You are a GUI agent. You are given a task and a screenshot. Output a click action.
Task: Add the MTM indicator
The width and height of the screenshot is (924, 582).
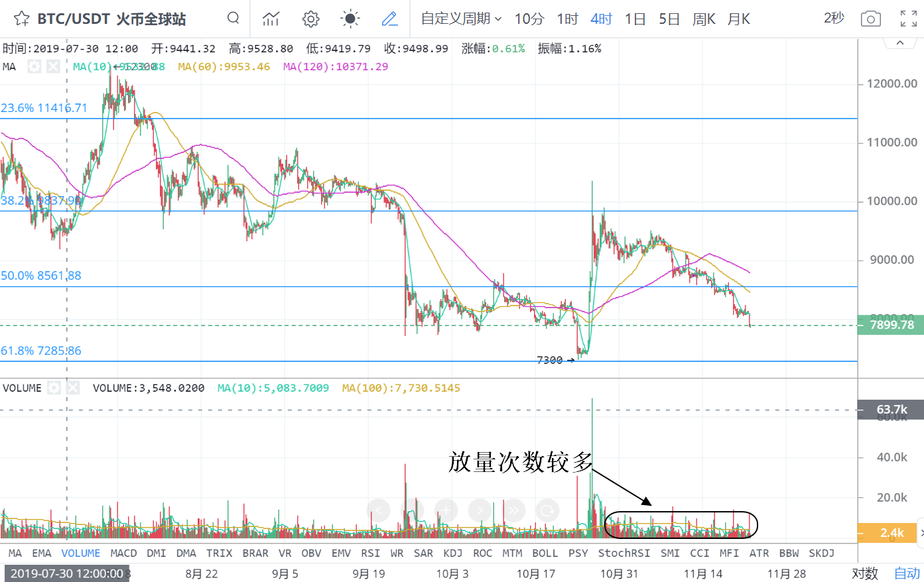(x=512, y=553)
